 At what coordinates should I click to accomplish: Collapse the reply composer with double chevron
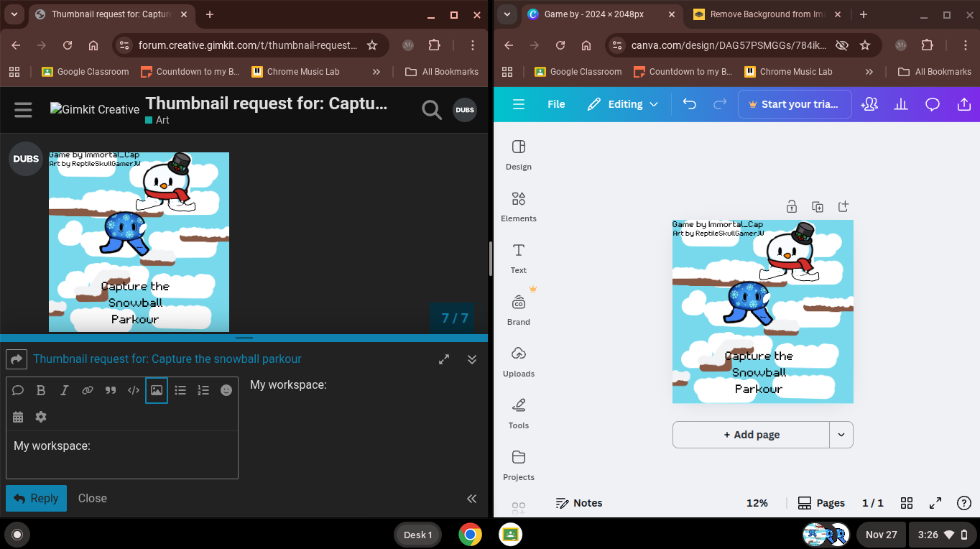tap(472, 359)
